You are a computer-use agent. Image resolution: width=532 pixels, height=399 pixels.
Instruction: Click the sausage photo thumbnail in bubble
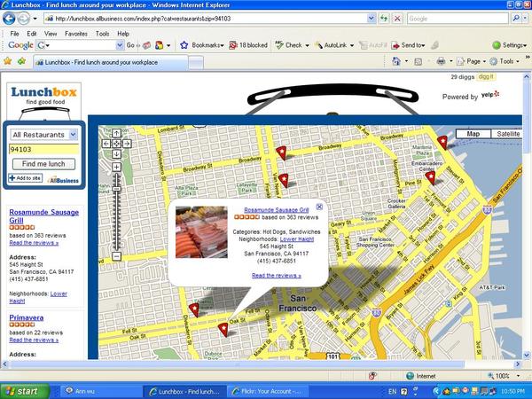tap(201, 232)
